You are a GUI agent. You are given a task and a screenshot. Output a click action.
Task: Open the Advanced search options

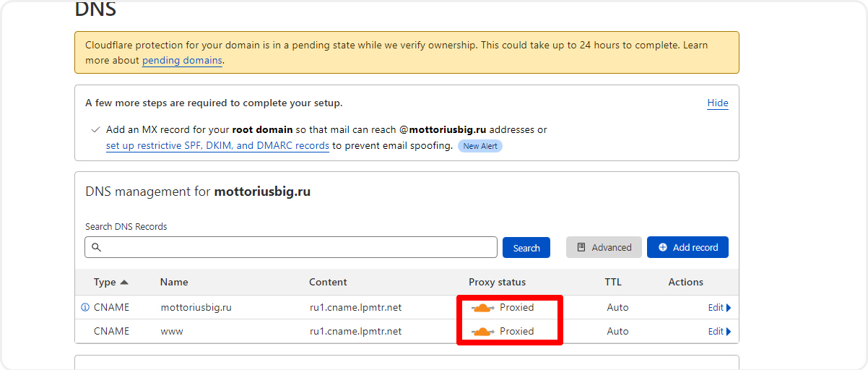click(x=604, y=247)
